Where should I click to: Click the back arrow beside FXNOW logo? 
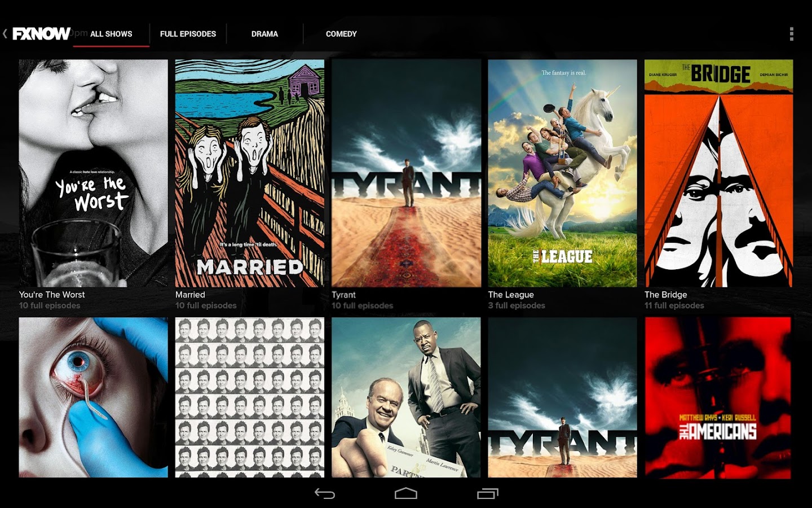[6, 34]
